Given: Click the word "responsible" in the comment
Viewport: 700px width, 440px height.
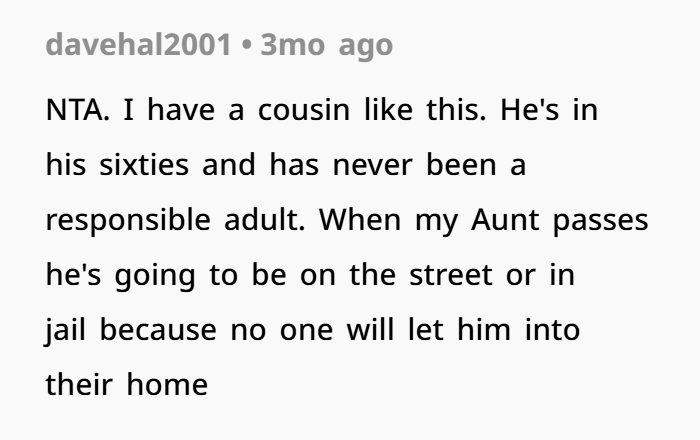Looking at the screenshot, I should [x=128, y=220].
